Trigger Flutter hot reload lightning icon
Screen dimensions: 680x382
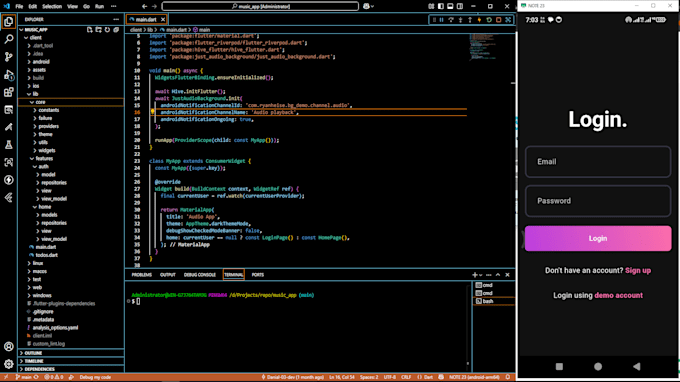tap(479, 20)
